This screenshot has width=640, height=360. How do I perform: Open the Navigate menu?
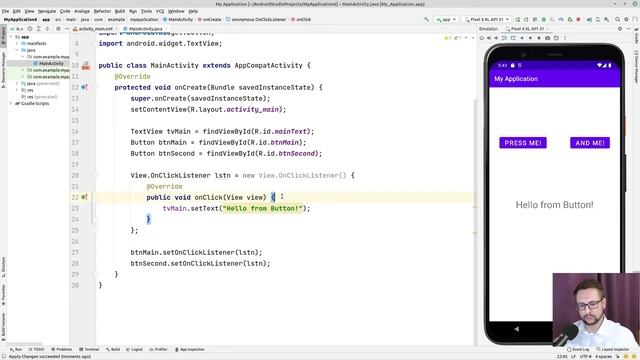pyautogui.click(x=47, y=11)
